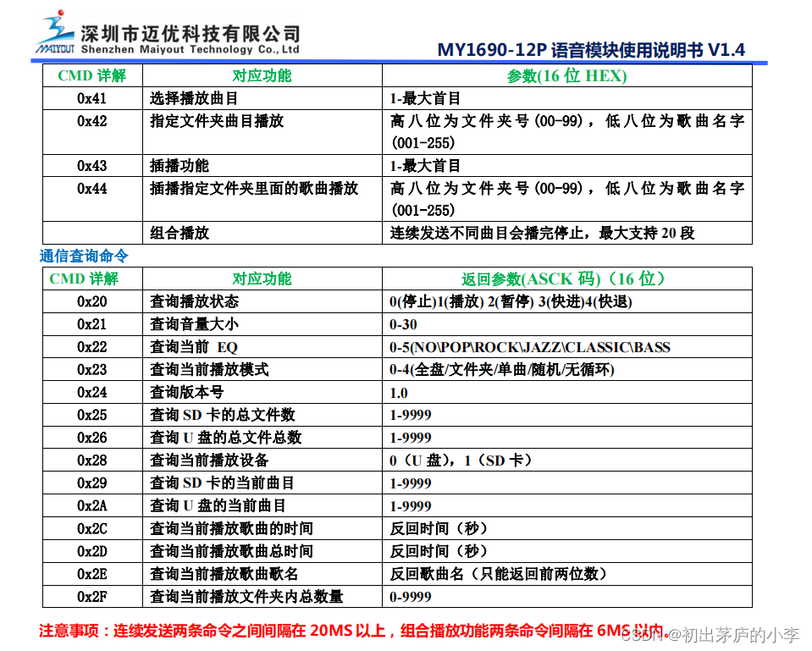The width and height of the screenshot is (812, 651).
Task: Select the 0x43 command cell
Action: click(x=92, y=166)
